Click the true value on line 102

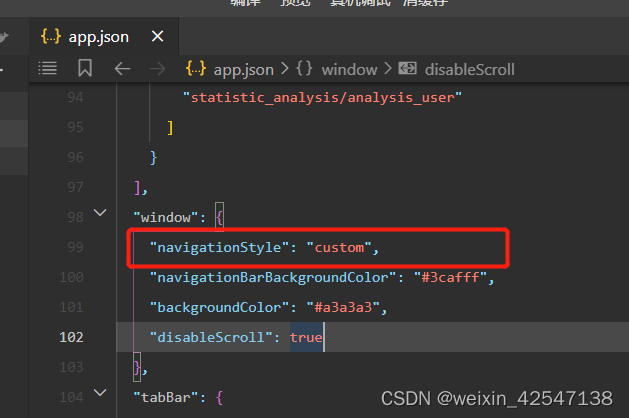(x=306, y=337)
